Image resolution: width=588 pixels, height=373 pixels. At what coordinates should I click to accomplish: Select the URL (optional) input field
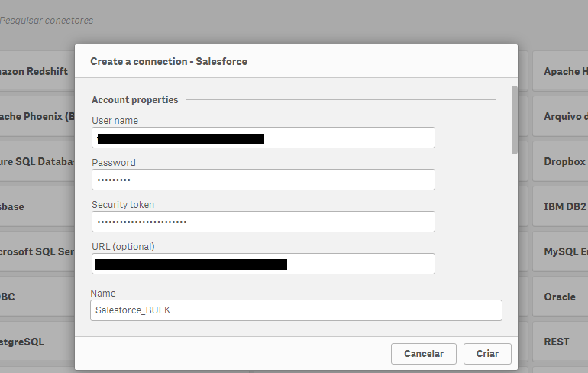[263, 264]
